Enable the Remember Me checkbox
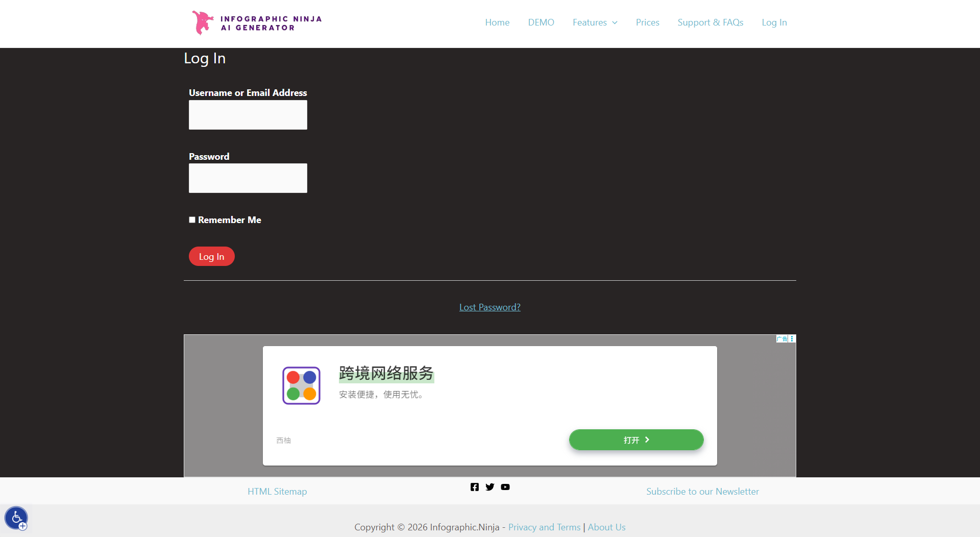 [192, 220]
